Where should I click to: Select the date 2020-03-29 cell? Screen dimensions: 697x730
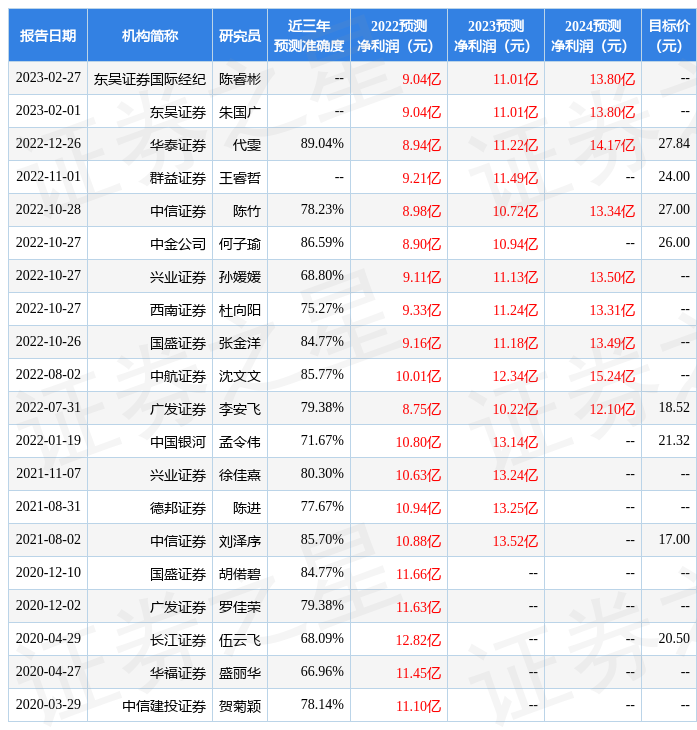click(48, 706)
